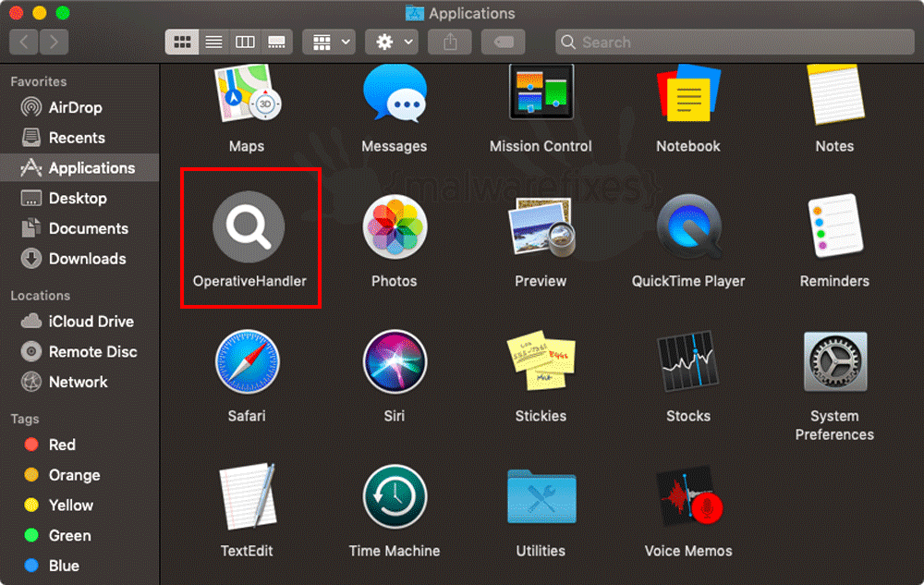Click the Tags section header
This screenshot has width=924, height=585.
coord(25,419)
